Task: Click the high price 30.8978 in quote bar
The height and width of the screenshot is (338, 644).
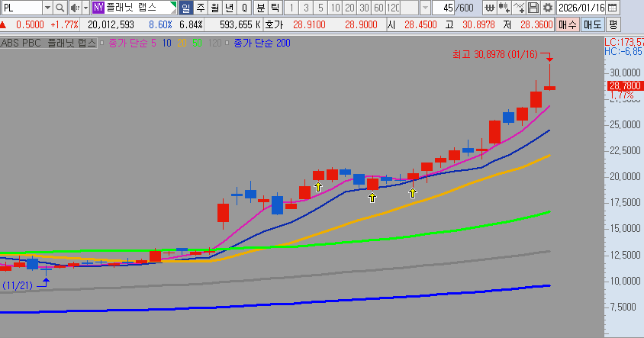Action: point(478,24)
